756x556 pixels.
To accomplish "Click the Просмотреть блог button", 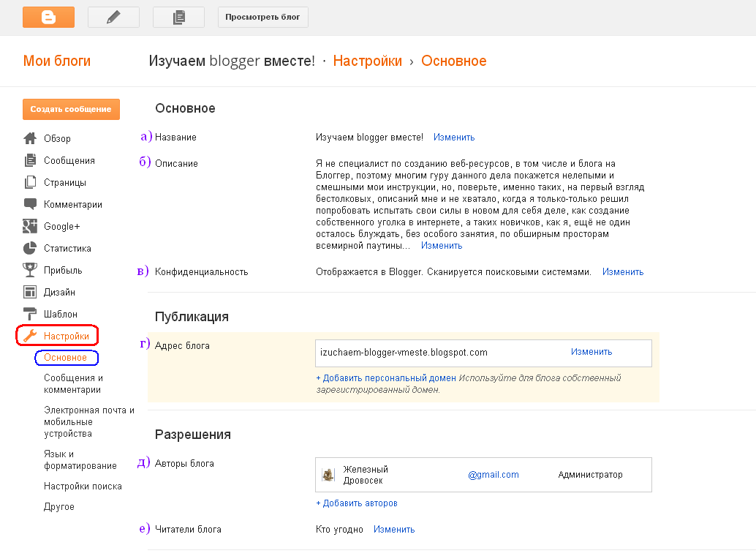I will (x=262, y=18).
